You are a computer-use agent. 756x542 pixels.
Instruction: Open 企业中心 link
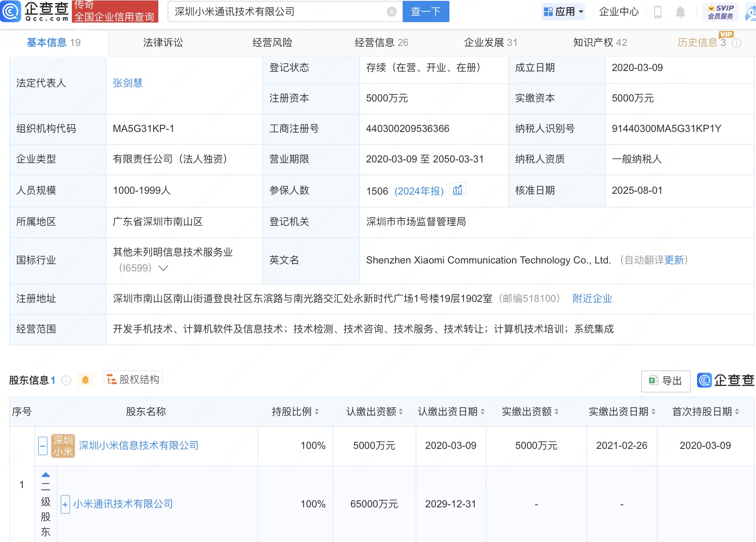coord(619,12)
